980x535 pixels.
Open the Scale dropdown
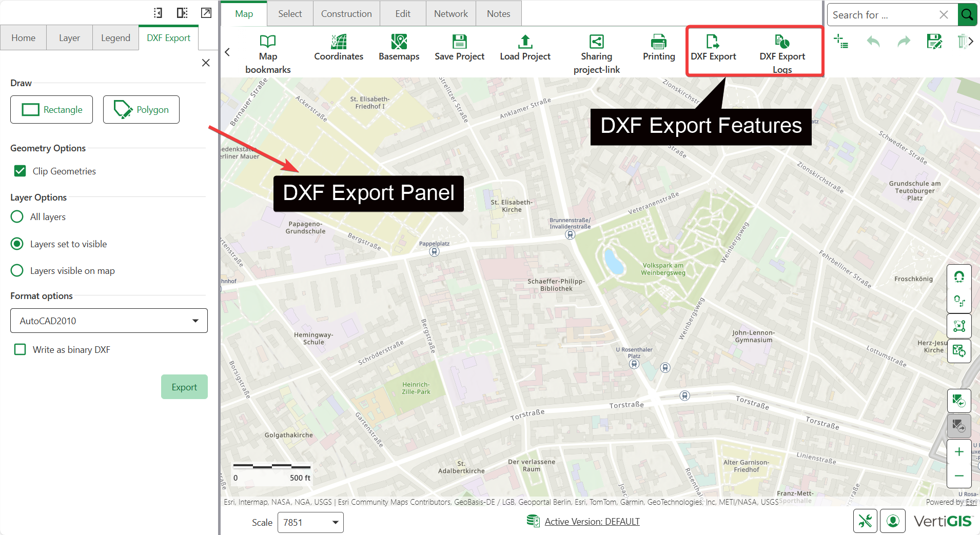tap(310, 522)
